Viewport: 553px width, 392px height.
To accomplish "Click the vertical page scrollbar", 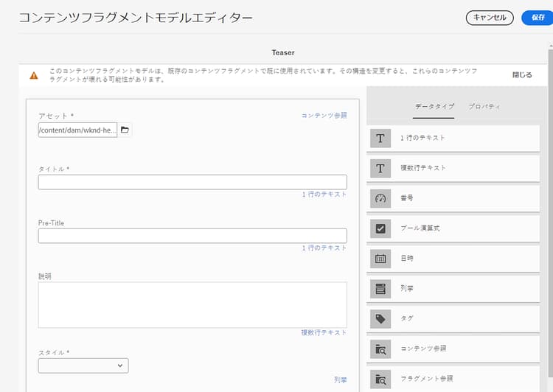I will pyautogui.click(x=551, y=213).
